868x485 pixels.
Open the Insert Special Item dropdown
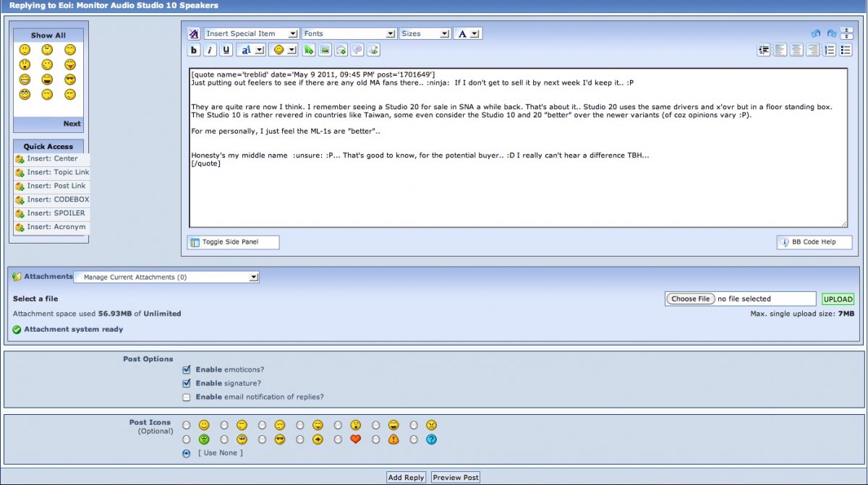(x=252, y=33)
